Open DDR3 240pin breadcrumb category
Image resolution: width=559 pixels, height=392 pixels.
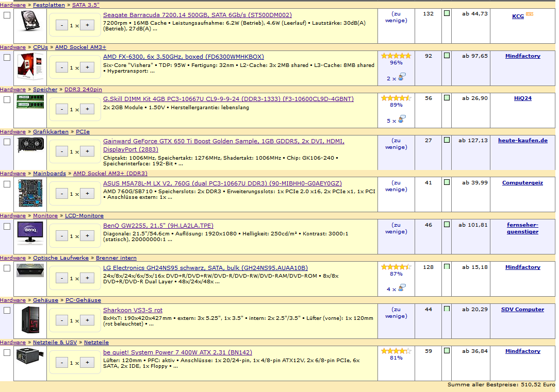tap(83, 89)
